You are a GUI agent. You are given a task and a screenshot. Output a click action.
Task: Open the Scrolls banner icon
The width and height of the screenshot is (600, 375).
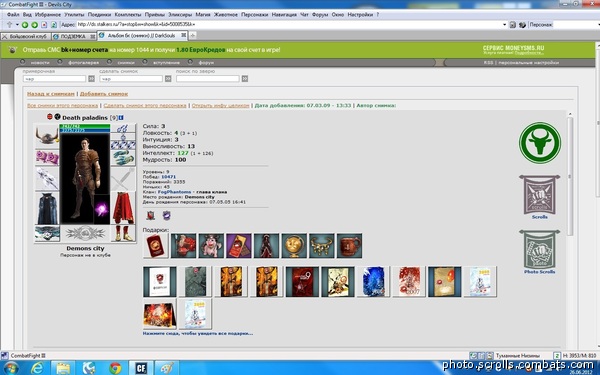pyautogui.click(x=540, y=195)
